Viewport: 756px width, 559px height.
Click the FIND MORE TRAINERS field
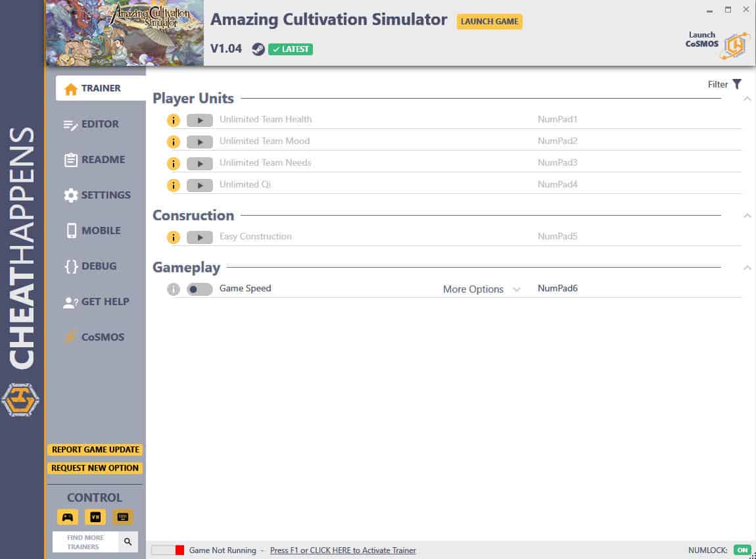click(x=85, y=542)
